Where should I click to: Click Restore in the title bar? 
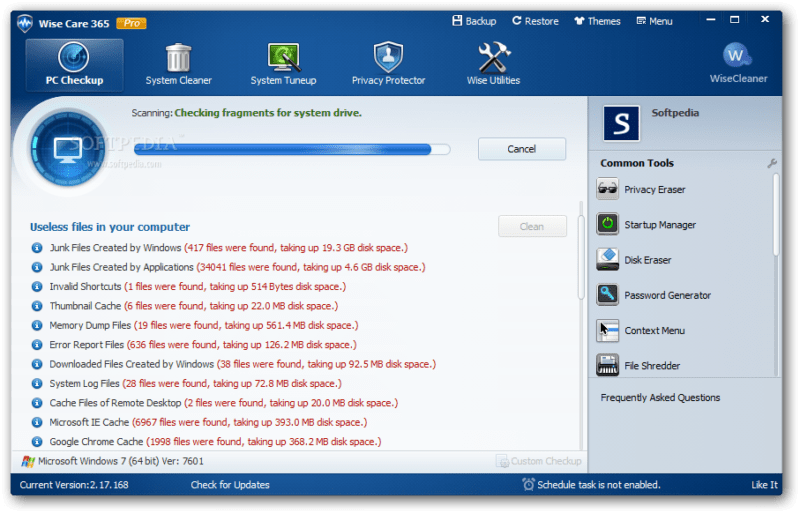pos(535,21)
